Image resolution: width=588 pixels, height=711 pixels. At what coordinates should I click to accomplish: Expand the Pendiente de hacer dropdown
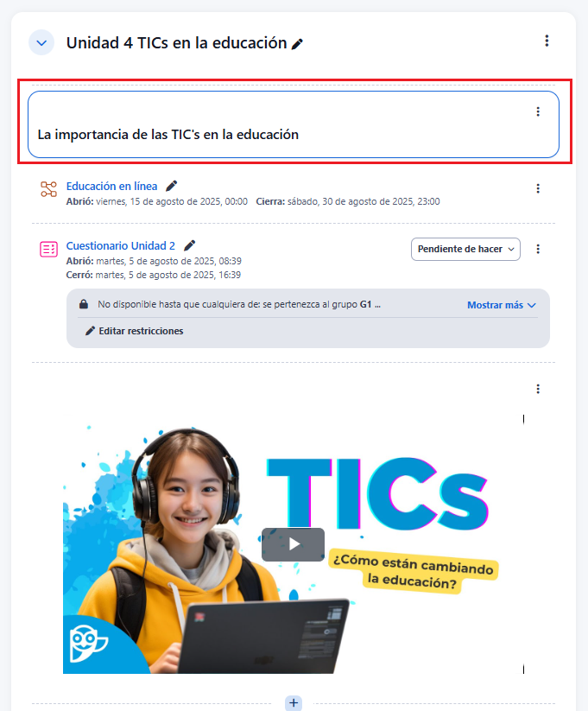465,249
